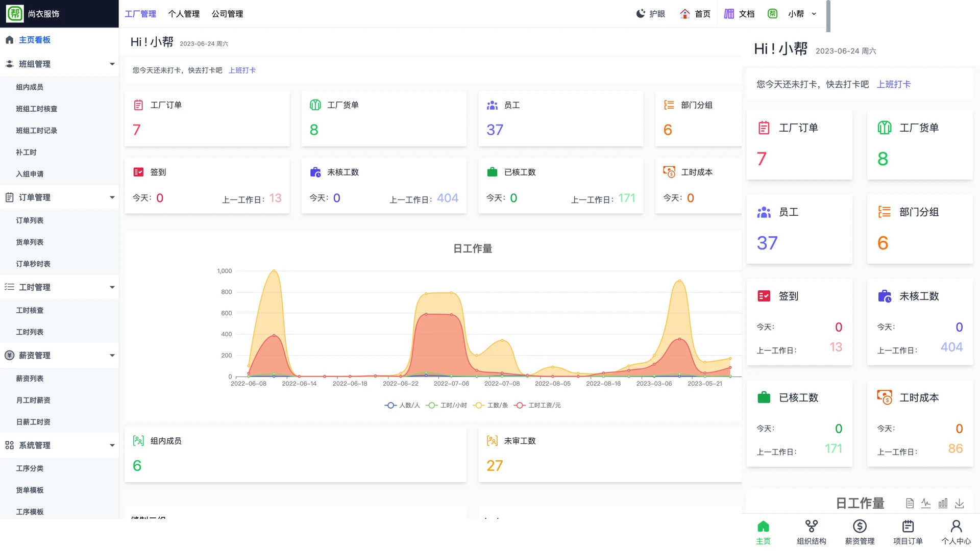This screenshot has height=551, width=980.
Task: Click the 护眼 eye-protection mode icon
Action: coord(640,14)
